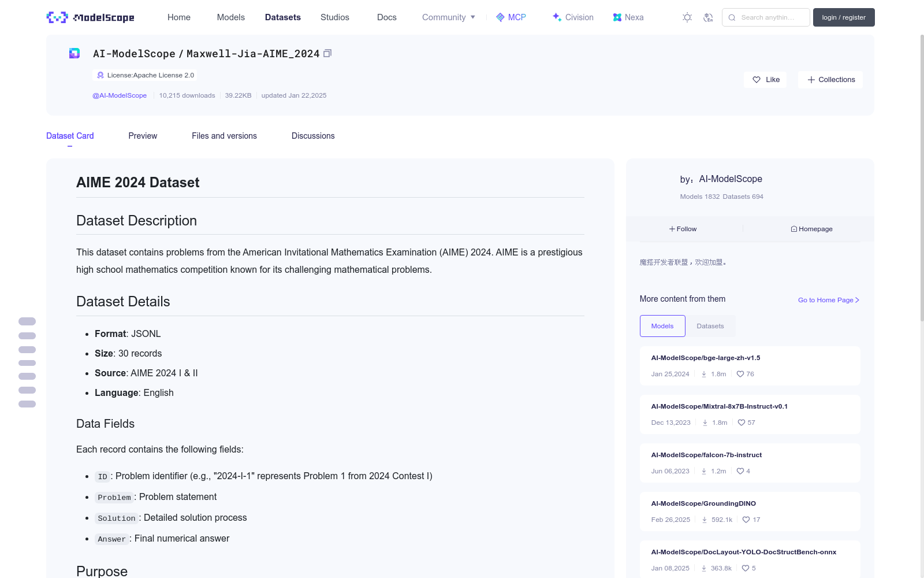The width and height of the screenshot is (924, 578).
Task: Open the Home nav item
Action: (179, 17)
